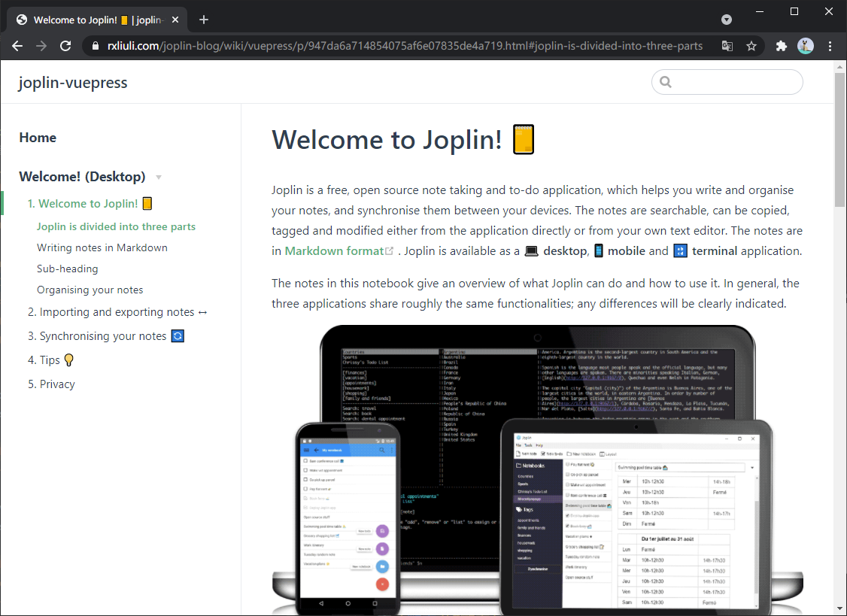Screen dimensions: 847x616
Task: Minimize the Chrome window
Action: coord(760,11)
